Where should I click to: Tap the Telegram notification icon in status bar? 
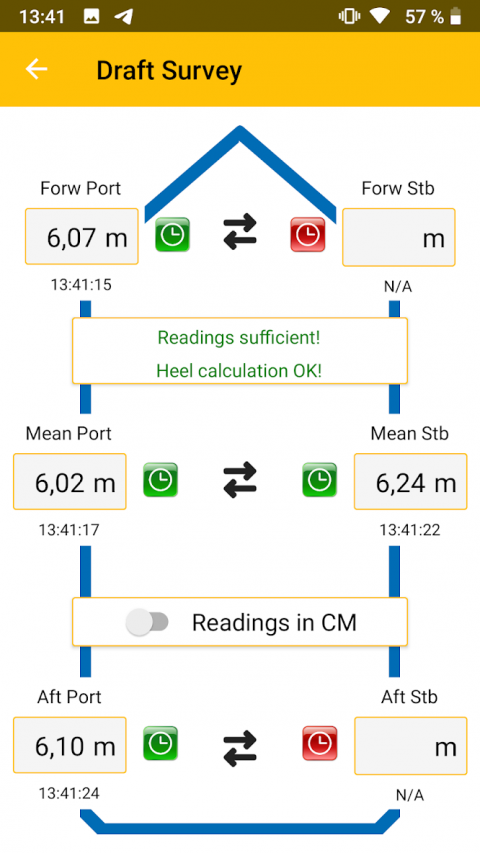click(124, 16)
